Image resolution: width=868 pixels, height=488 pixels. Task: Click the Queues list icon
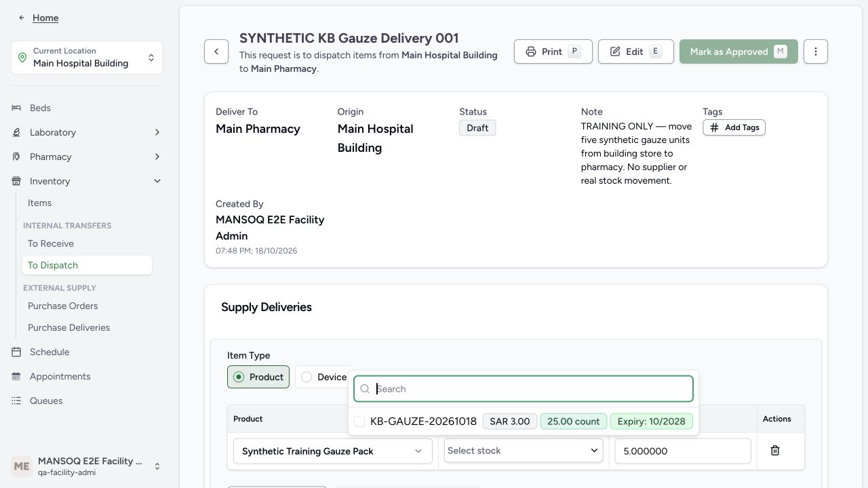tap(16, 401)
